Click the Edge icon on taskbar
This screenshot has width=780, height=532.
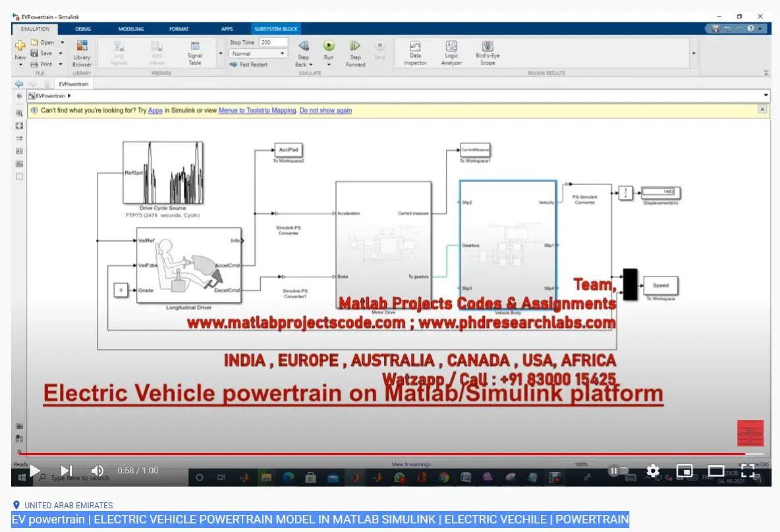coord(289,478)
